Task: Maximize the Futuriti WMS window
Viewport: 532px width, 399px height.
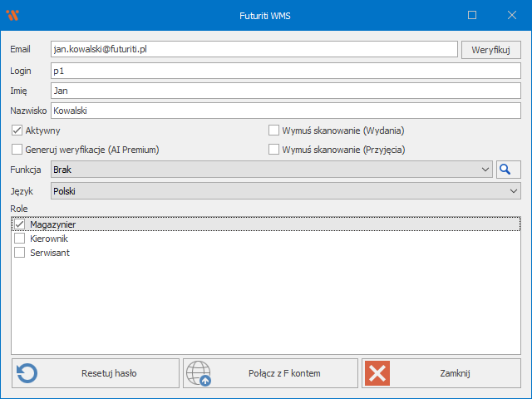Action: coord(472,15)
